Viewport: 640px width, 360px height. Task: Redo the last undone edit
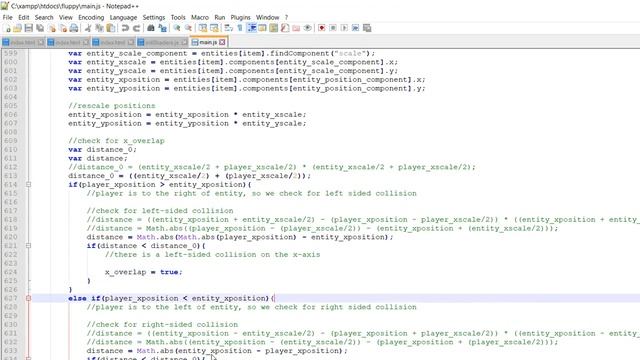tap(136, 28)
